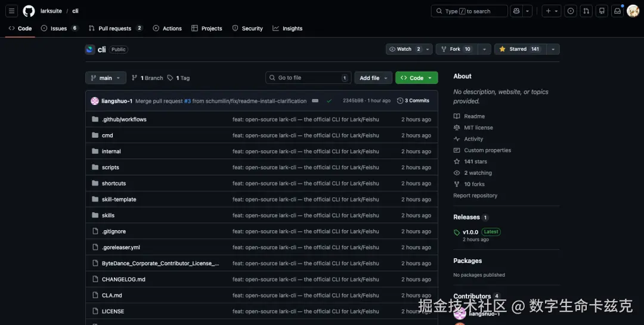Open the notifications inbox icon
The image size is (644, 325).
[x=617, y=11]
